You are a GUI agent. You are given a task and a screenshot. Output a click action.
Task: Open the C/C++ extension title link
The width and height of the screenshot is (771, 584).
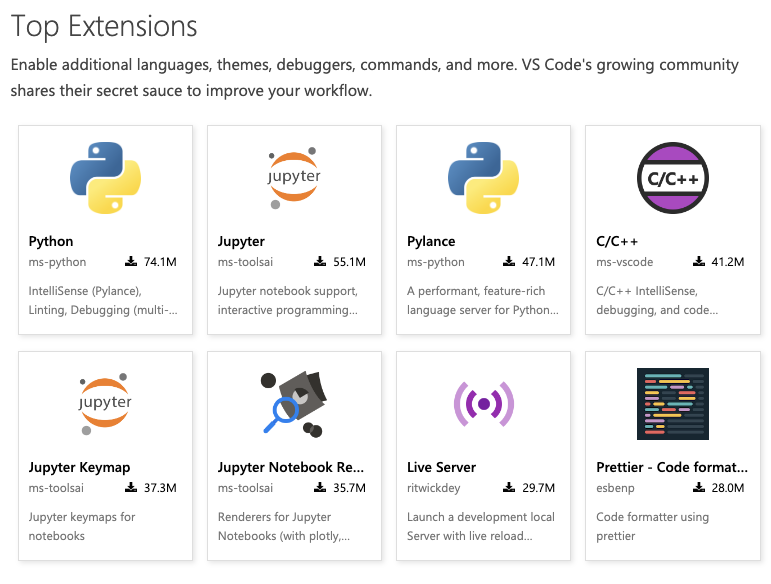617,241
